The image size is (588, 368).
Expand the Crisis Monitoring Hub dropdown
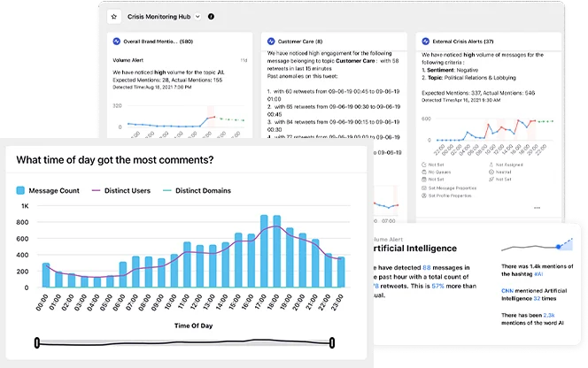click(x=197, y=17)
